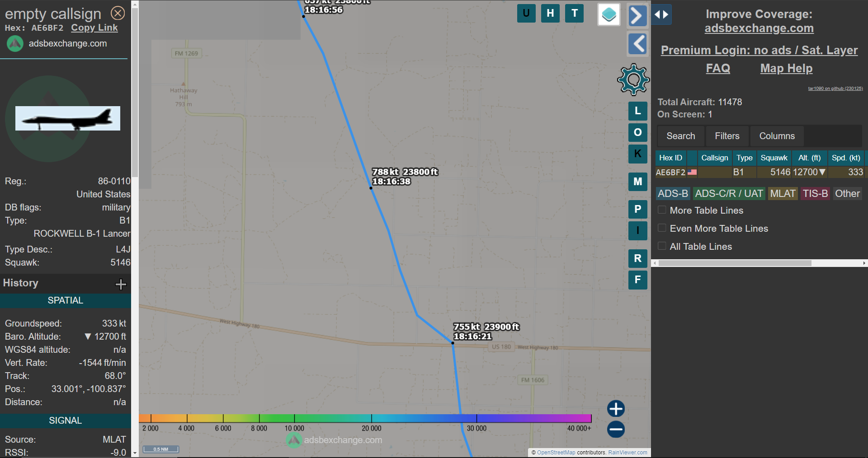Image resolution: width=868 pixels, height=458 pixels.
Task: Click the SIGNAL section header
Action: (66, 421)
